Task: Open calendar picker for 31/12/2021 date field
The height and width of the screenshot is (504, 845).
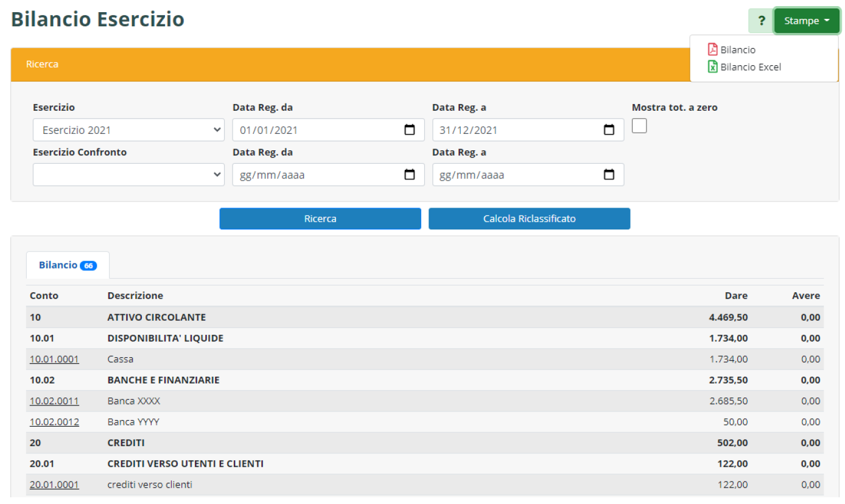Action: 609,130
